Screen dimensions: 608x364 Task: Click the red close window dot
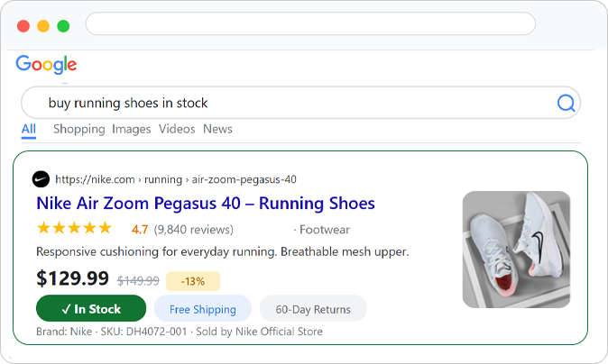tap(23, 26)
